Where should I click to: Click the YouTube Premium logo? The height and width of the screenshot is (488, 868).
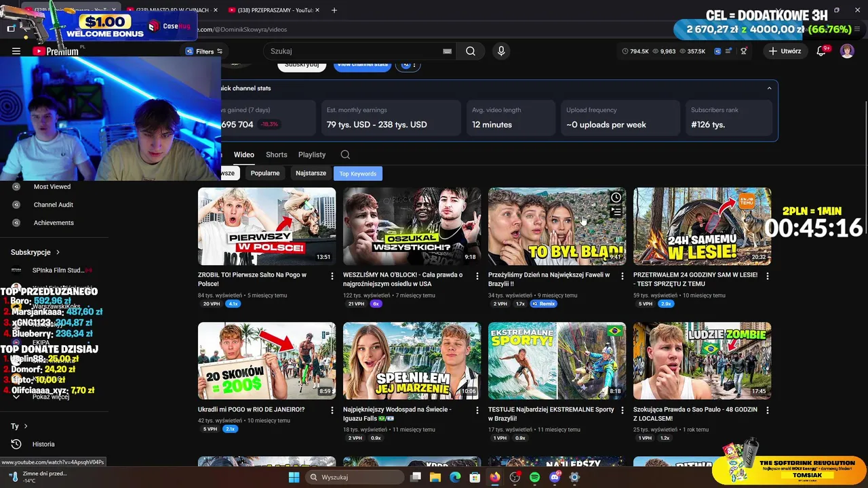coord(56,51)
